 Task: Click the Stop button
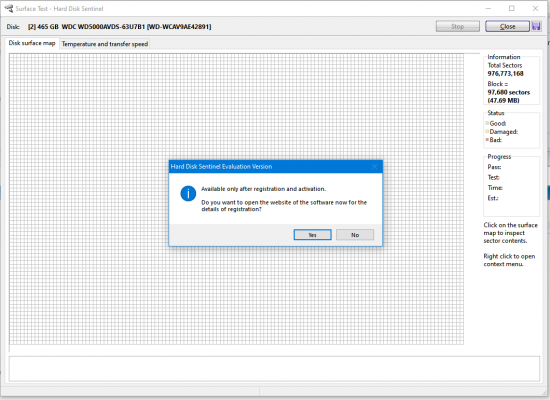coord(457,26)
